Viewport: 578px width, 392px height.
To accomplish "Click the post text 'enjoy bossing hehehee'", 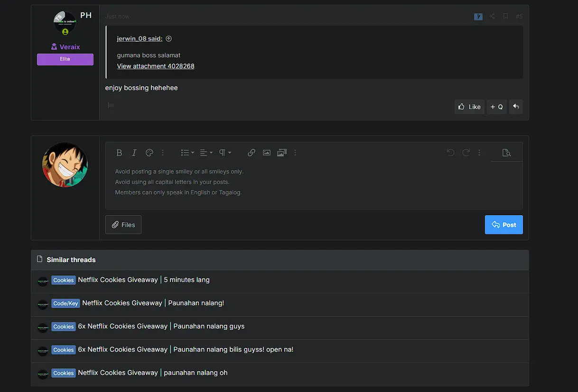I will (x=141, y=88).
